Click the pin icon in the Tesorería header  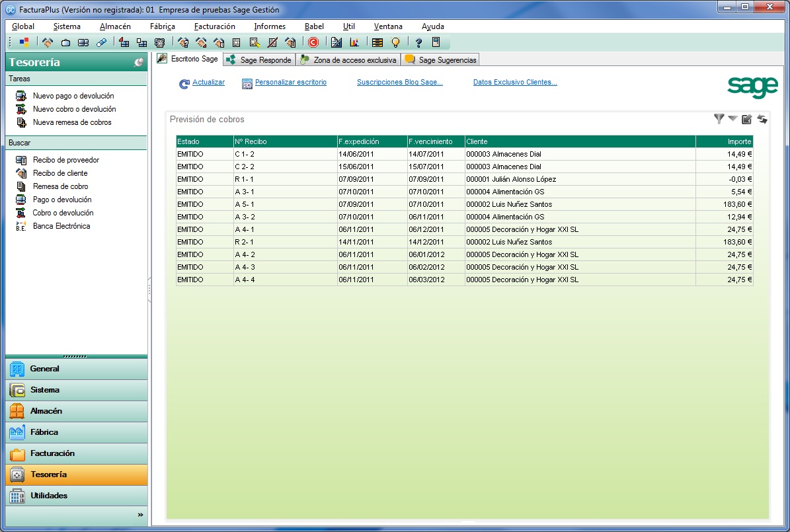click(x=139, y=62)
